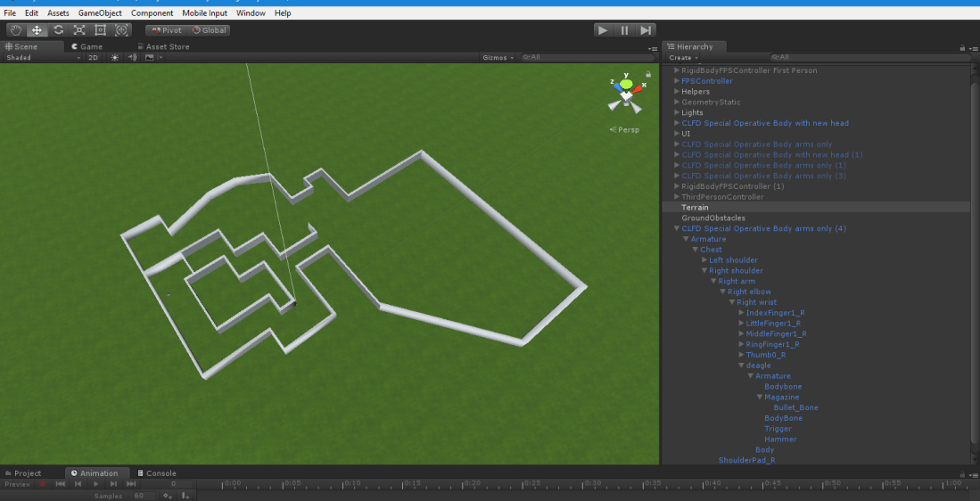Select the Trigger bone
The width and height of the screenshot is (980, 501).
(x=778, y=429)
